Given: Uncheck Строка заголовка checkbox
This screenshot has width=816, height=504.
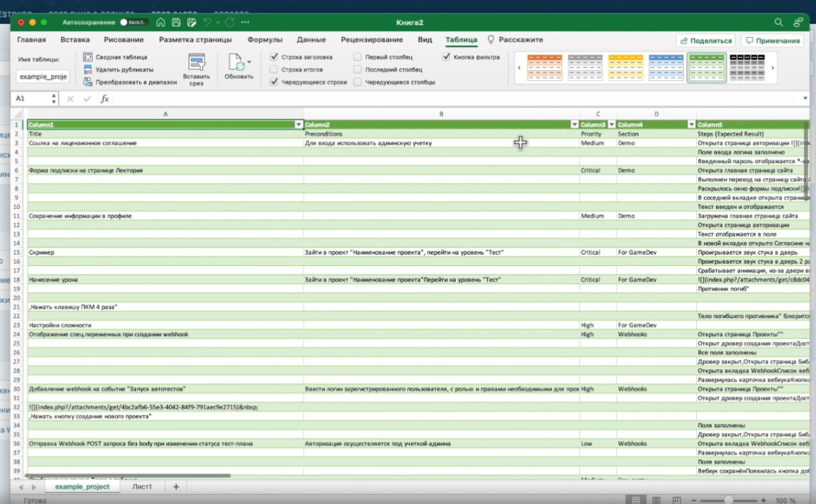Looking at the screenshot, I should [274, 57].
